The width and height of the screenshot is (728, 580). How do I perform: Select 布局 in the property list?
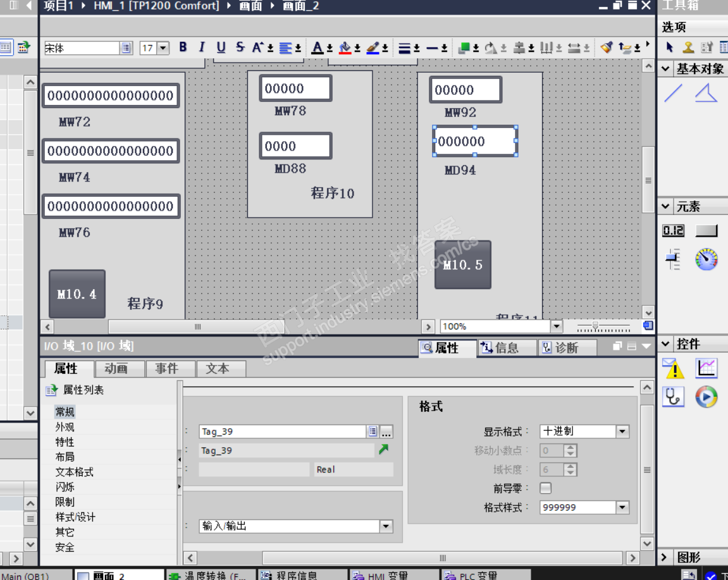(65, 457)
